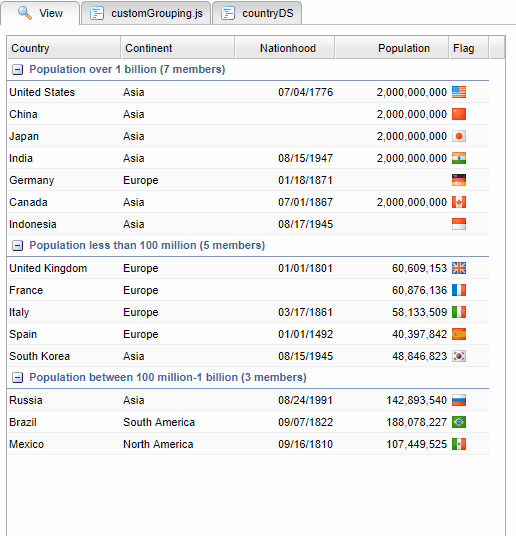
Task: Click the United States flag icon
Action: (459, 92)
